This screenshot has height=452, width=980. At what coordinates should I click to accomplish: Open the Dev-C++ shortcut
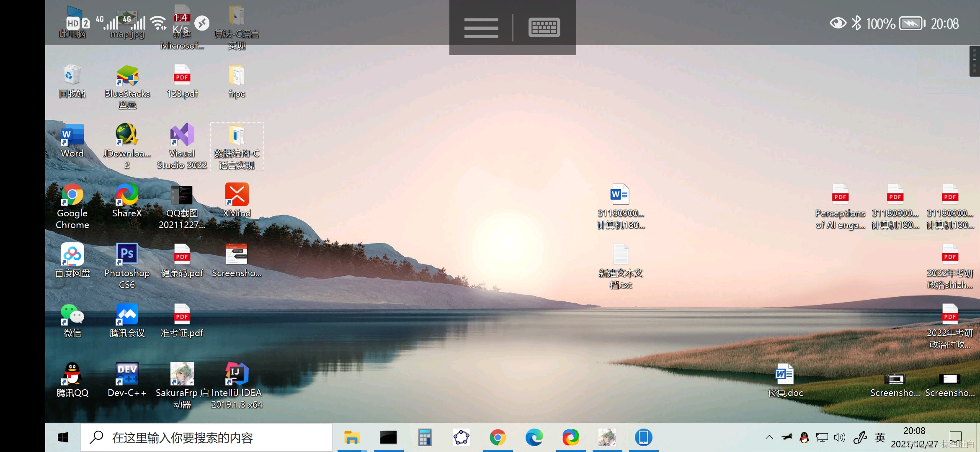pos(127,375)
